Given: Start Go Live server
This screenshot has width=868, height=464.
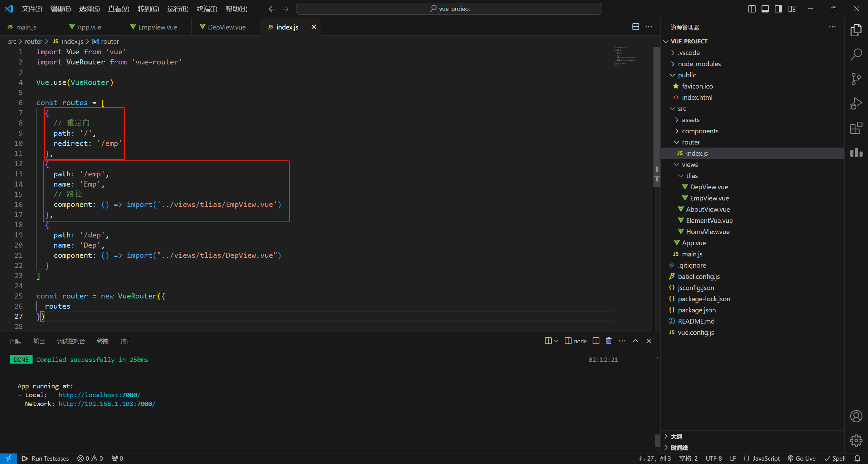Looking at the screenshot, I should (x=801, y=459).
